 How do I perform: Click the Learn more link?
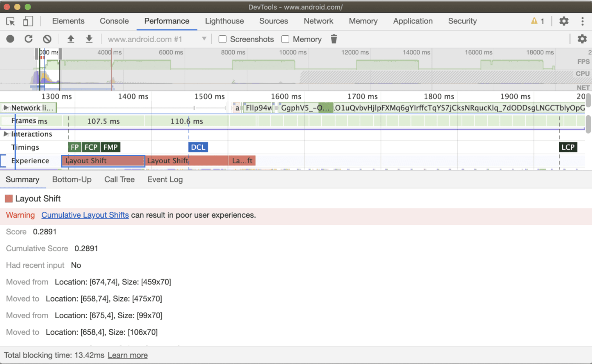click(128, 355)
